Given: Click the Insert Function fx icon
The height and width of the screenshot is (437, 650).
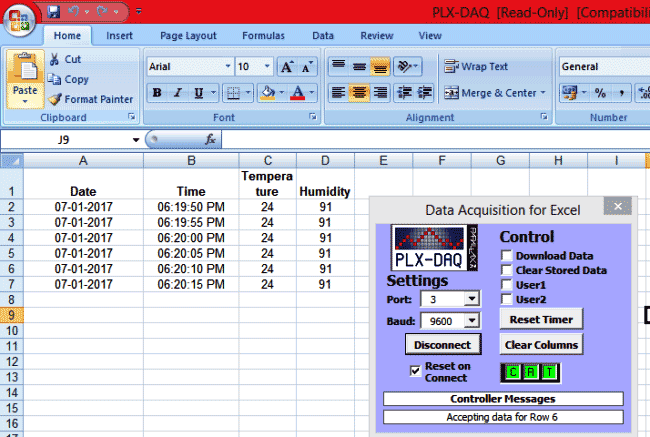Looking at the screenshot, I should click(211, 140).
